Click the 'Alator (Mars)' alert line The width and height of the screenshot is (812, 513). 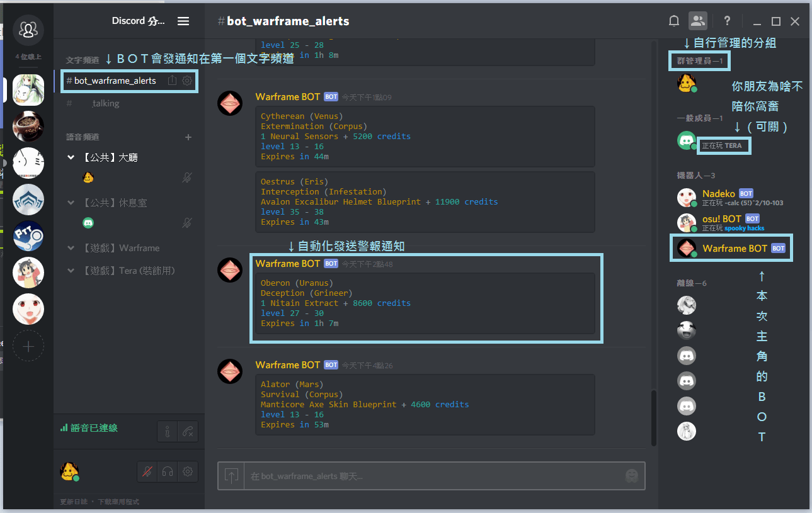point(292,385)
